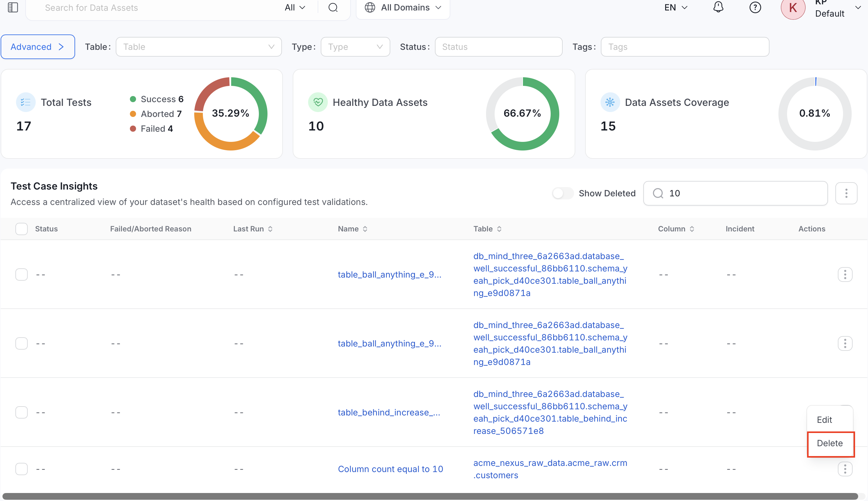
Task: Open actions menu for the first table_ball_anything row
Action: (845, 274)
